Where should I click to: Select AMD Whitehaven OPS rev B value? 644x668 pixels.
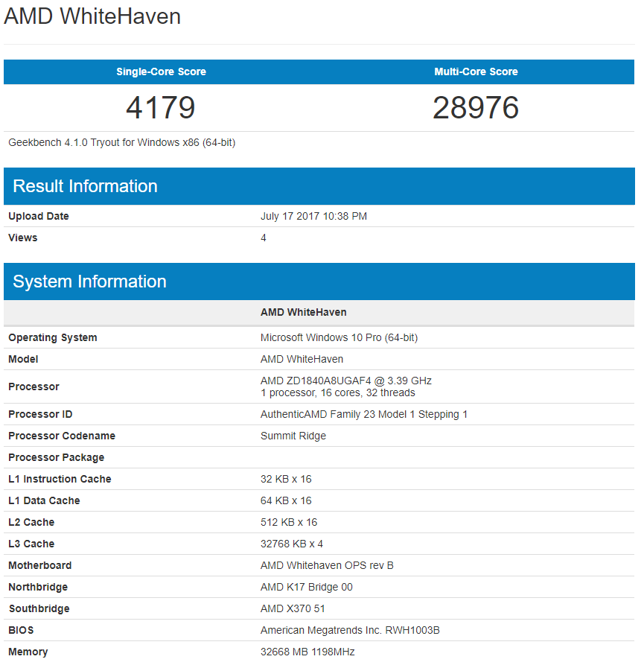tap(327, 565)
